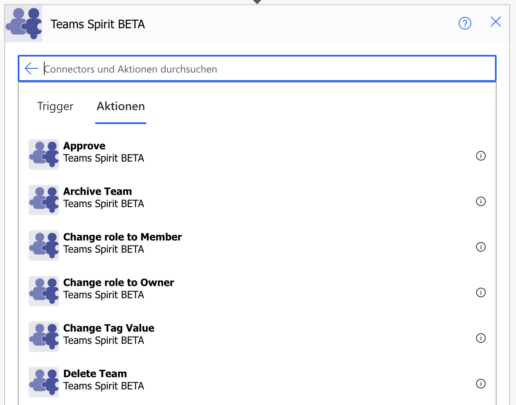
Task: Show info for the Archive Team action
Action: pos(481,201)
